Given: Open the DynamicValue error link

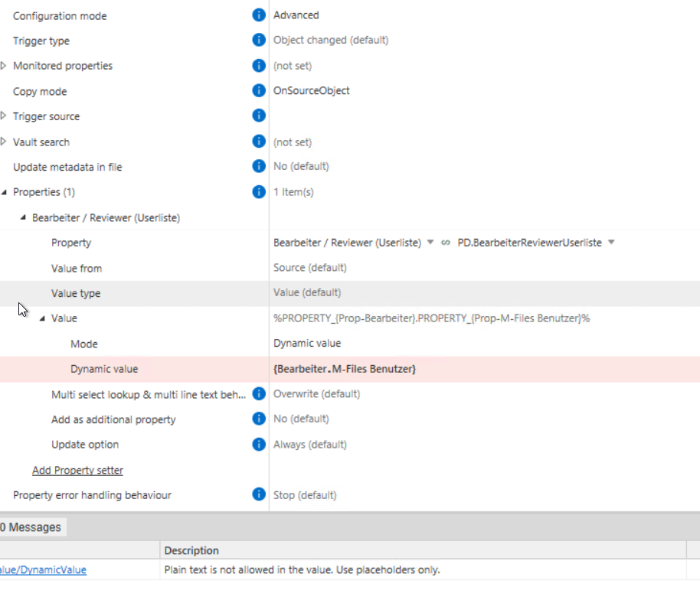Looking at the screenshot, I should coord(43,569).
